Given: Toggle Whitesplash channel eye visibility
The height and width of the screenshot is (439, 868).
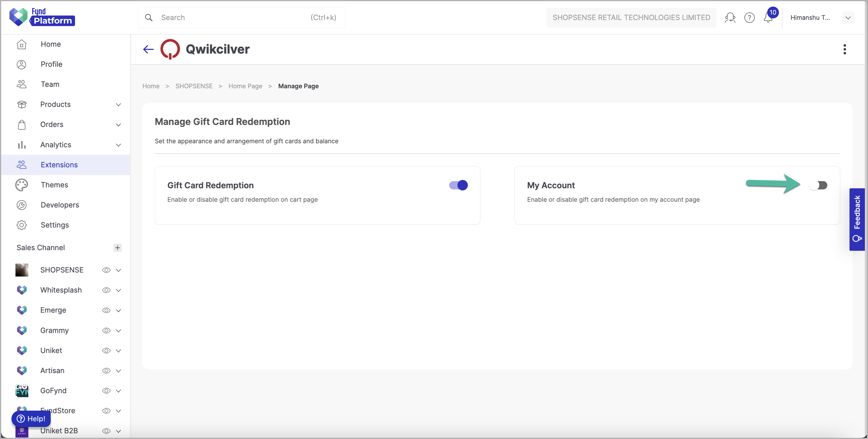Looking at the screenshot, I should click(106, 290).
